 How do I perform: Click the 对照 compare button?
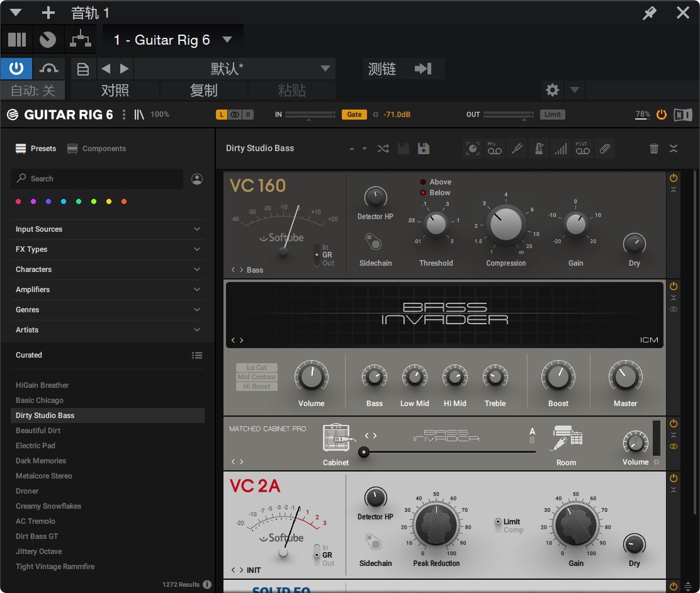tap(115, 90)
